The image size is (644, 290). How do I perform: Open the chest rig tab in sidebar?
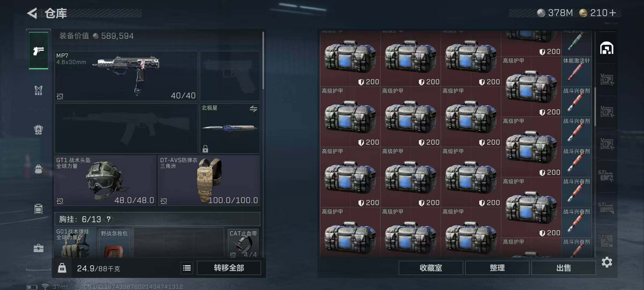point(38,90)
